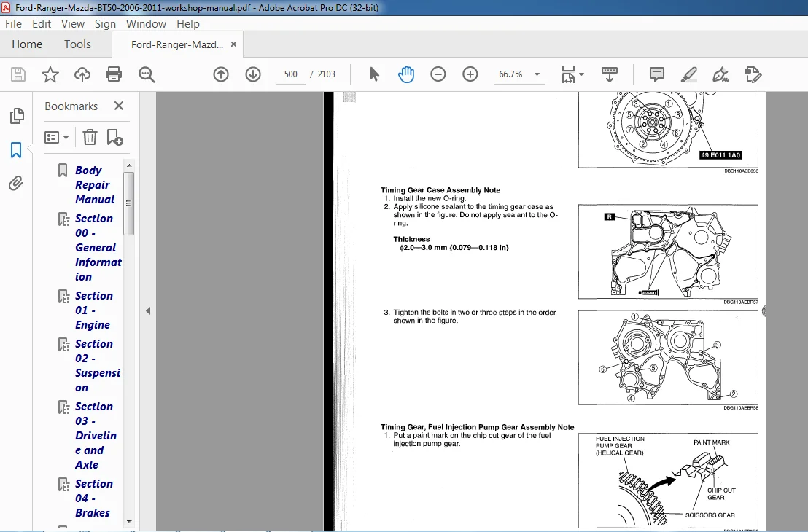The width and height of the screenshot is (808, 532).
Task: Click the Timing Gear, Fuel Injection Pump heading
Action: pyautogui.click(x=477, y=427)
